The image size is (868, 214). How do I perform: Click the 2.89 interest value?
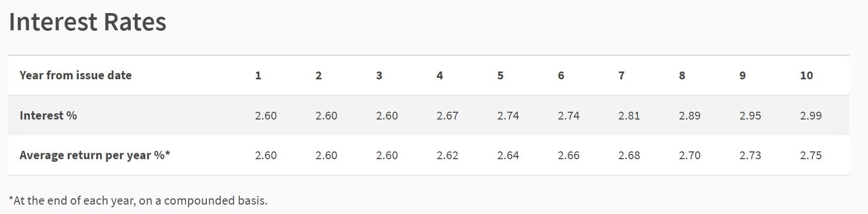click(x=690, y=115)
